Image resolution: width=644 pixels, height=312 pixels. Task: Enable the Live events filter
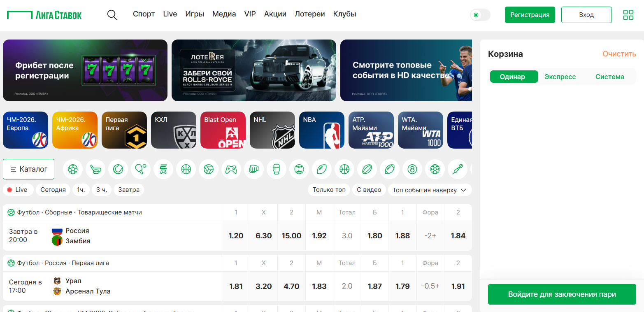17,190
